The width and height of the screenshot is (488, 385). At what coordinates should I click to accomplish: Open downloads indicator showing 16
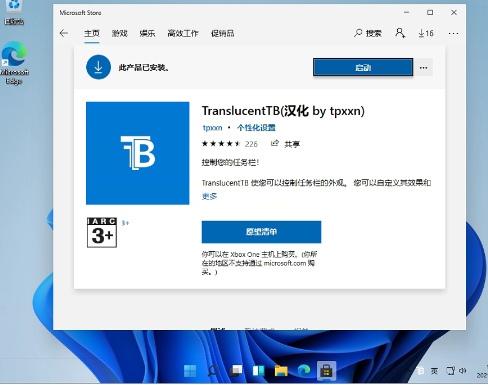426,33
